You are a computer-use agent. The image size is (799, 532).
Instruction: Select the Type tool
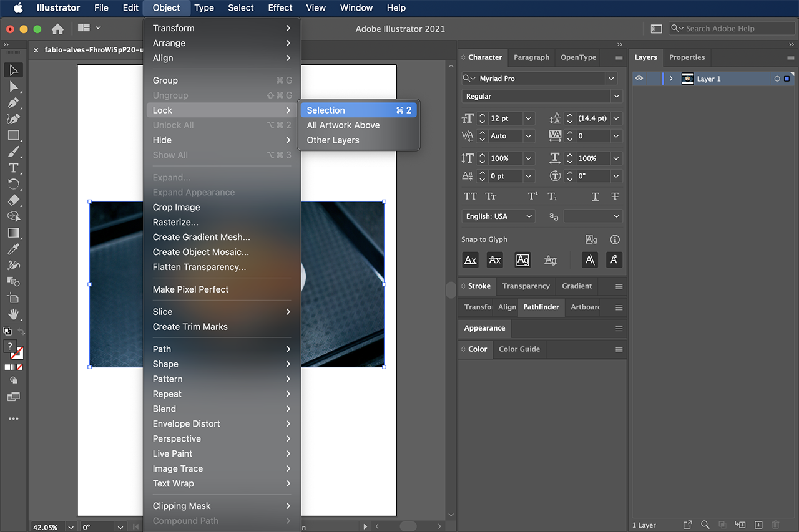point(13,168)
